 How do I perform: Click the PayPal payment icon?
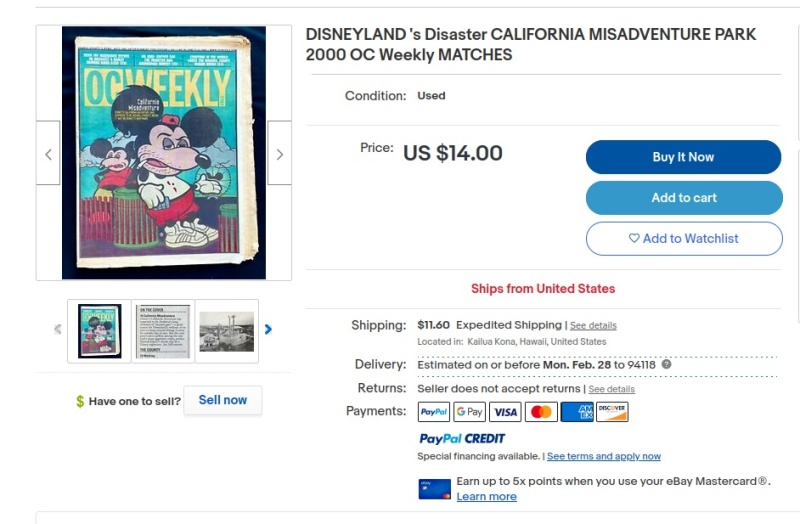tap(434, 412)
